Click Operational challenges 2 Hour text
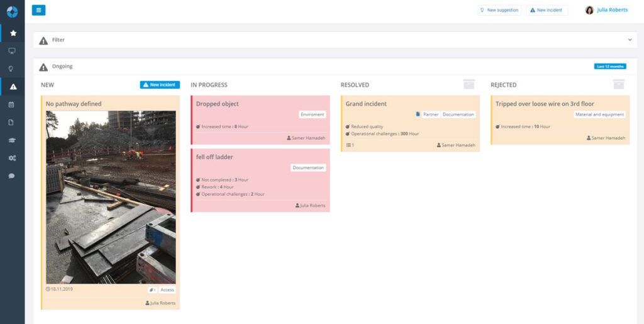This screenshot has width=644, height=324. [230, 194]
